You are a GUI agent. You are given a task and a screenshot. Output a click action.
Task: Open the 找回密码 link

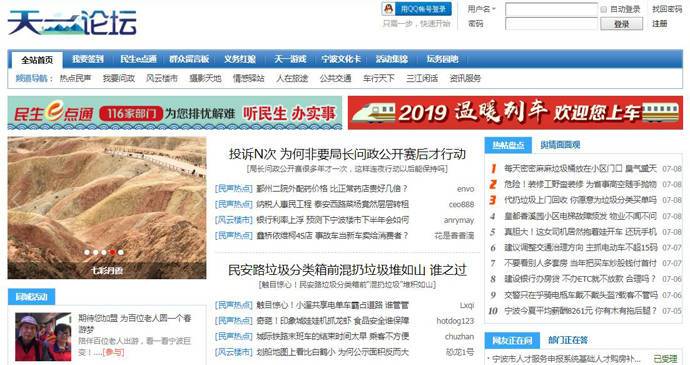[667, 9]
